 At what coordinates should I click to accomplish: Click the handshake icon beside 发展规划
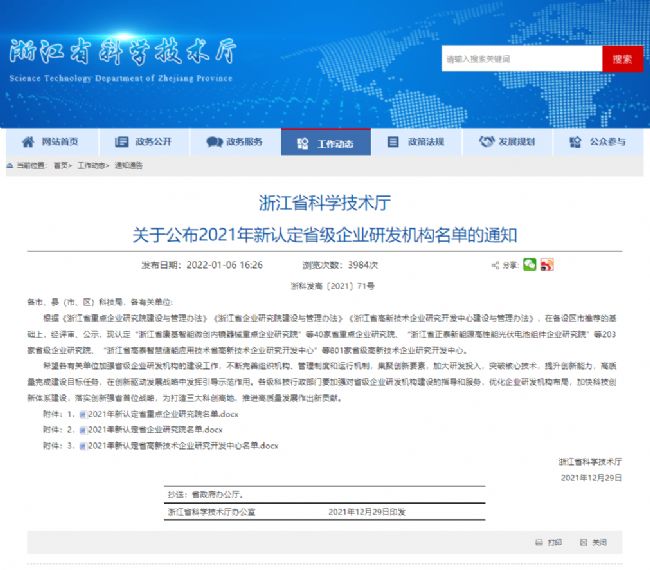coord(487,141)
